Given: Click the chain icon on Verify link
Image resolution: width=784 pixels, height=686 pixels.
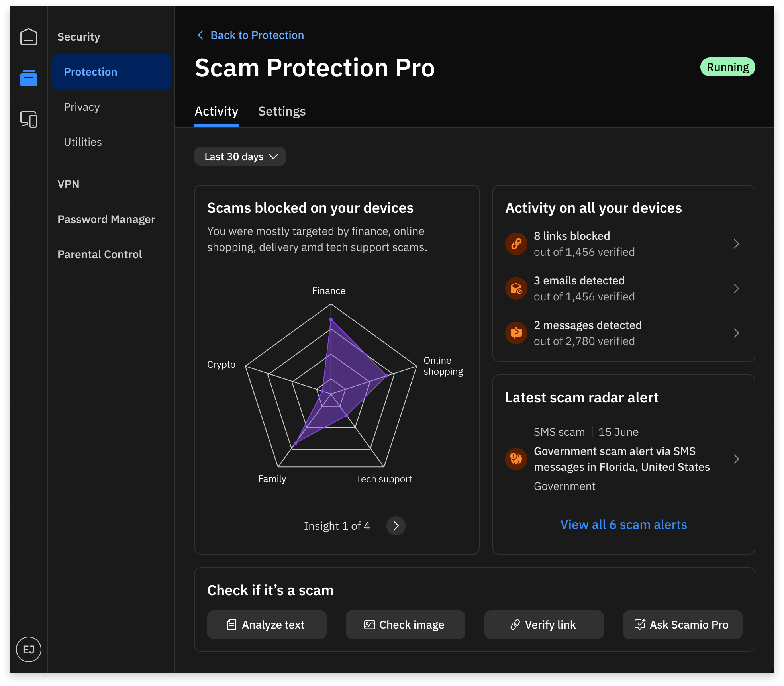Looking at the screenshot, I should (x=515, y=625).
